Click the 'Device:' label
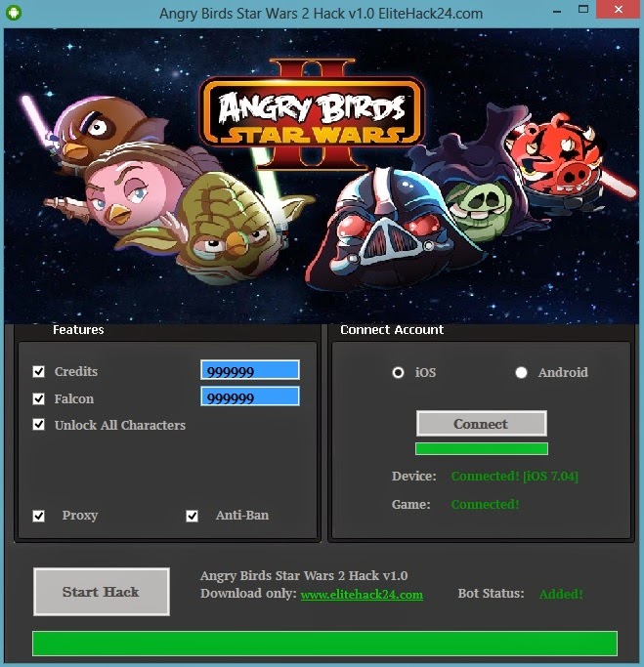The height and width of the screenshot is (667, 644). (x=413, y=476)
